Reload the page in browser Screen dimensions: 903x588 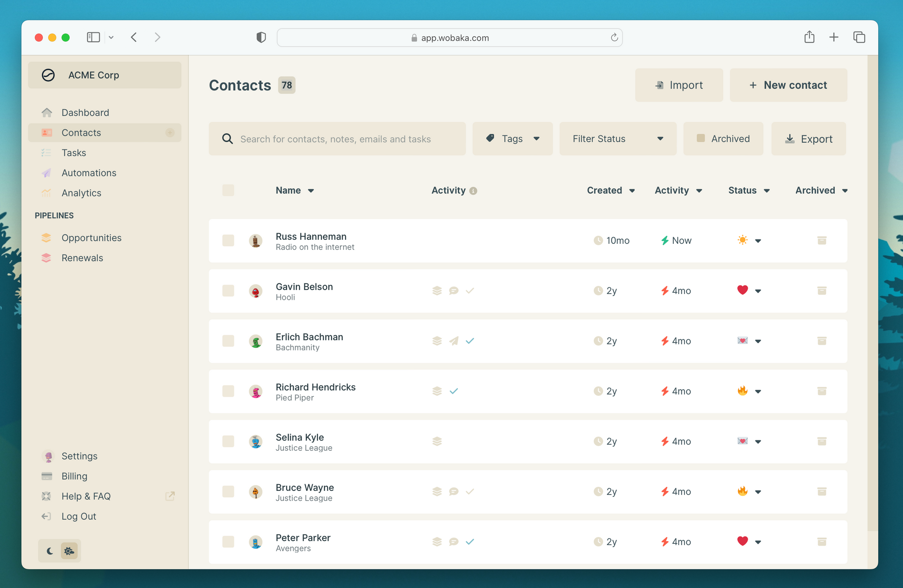point(614,37)
